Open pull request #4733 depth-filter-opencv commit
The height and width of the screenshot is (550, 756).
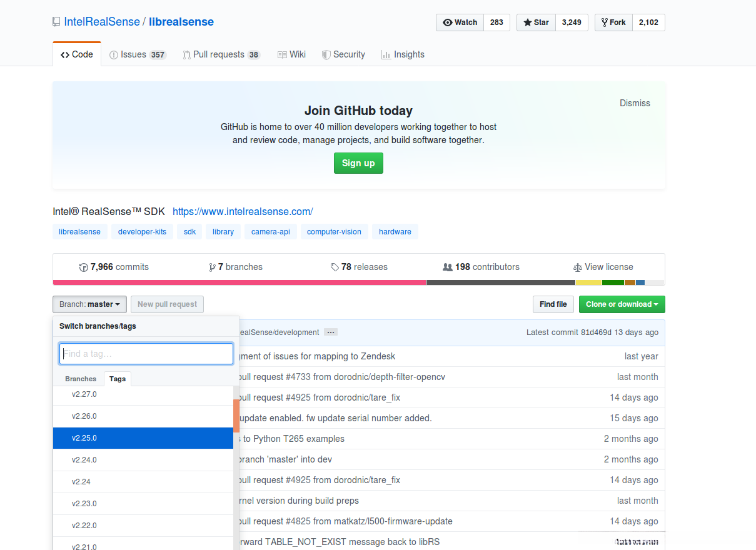click(342, 377)
